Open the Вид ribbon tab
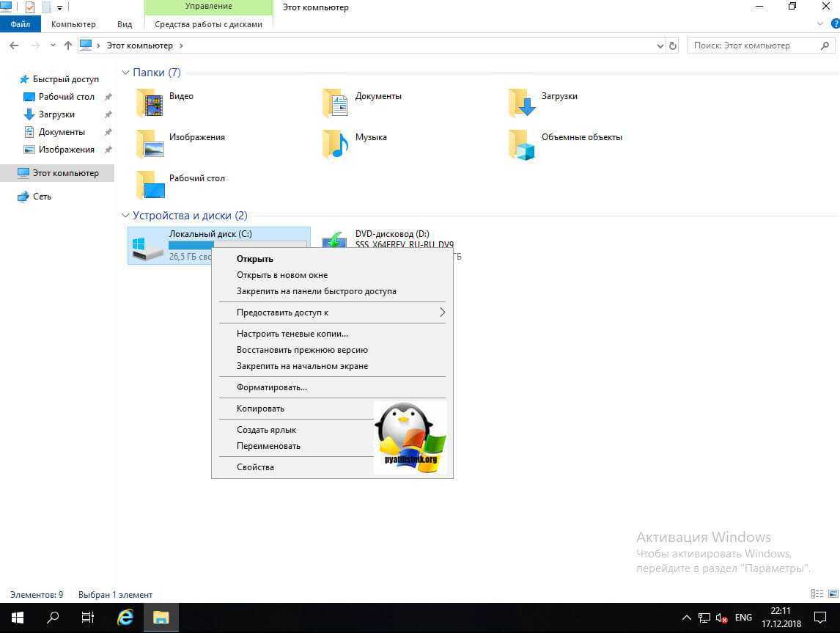Image resolution: width=840 pixels, height=633 pixels. pyautogui.click(x=125, y=24)
